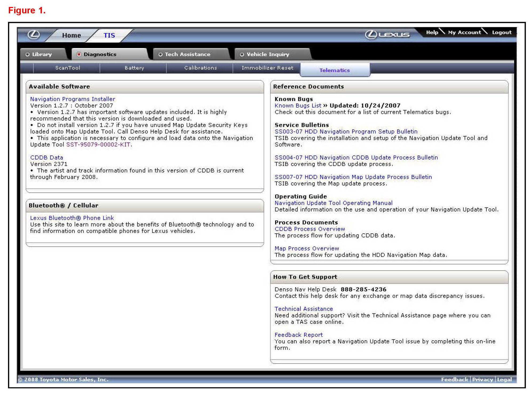The image size is (532, 395).
Task: Open the Immobilizer Reset sub-tab
Action: pos(267,68)
